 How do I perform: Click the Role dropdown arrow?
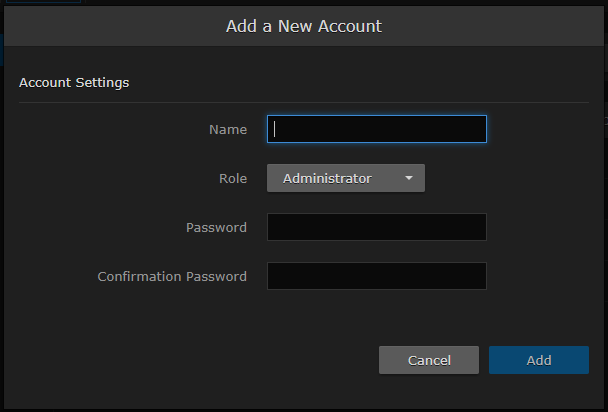[x=409, y=179]
